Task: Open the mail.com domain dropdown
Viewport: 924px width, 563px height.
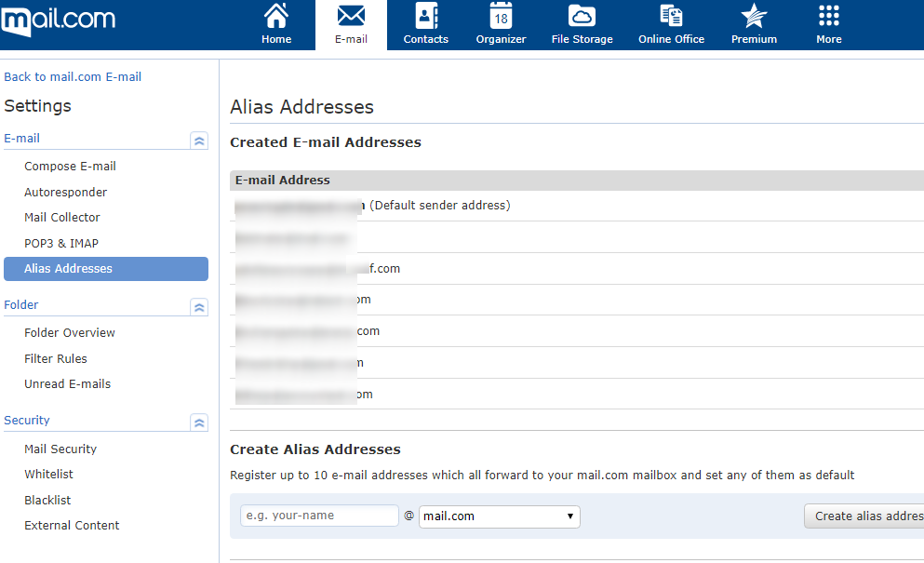Action: click(x=499, y=516)
